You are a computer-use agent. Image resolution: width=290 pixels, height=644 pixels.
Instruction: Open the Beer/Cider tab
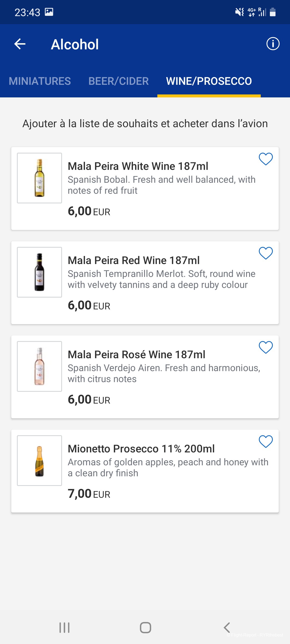pyautogui.click(x=118, y=81)
